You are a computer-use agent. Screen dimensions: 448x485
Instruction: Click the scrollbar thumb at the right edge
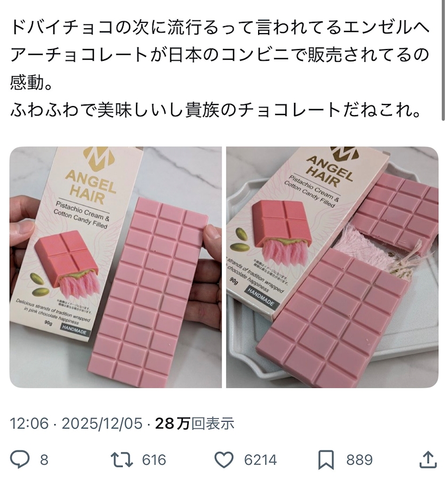click(x=445, y=60)
